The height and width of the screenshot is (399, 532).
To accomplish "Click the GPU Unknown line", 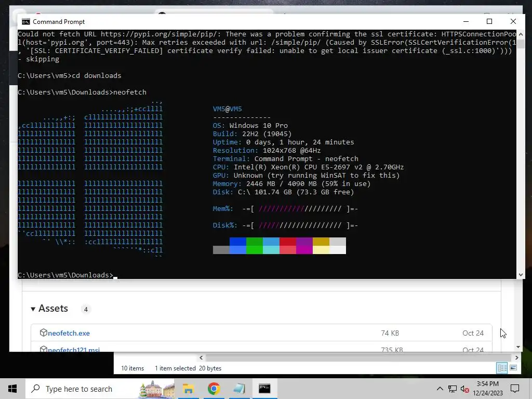I will pos(306,176).
